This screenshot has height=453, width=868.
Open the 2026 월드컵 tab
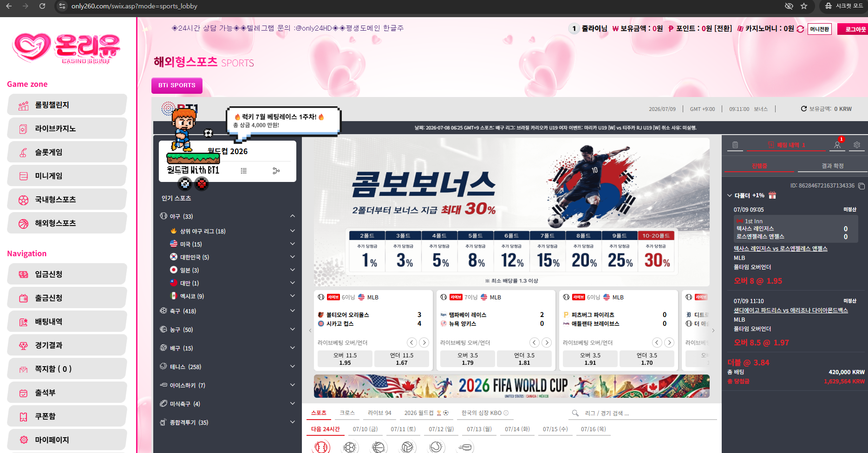pyautogui.click(x=426, y=413)
